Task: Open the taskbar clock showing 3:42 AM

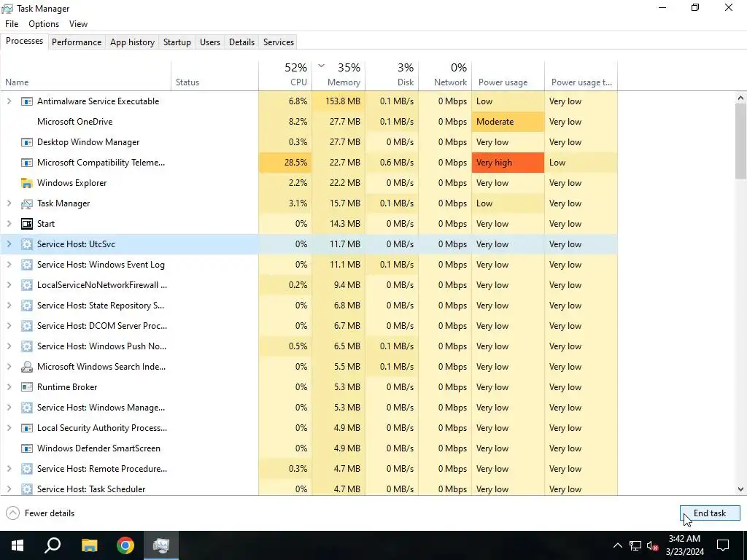Action: (684, 545)
